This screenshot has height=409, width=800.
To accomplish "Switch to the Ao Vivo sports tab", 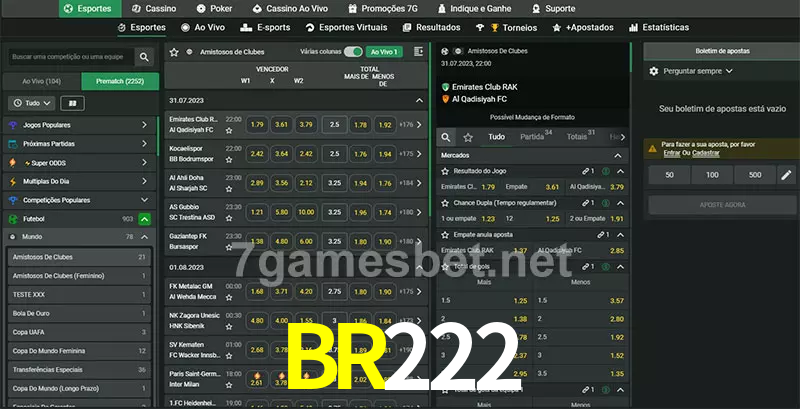I will pyautogui.click(x=203, y=28).
